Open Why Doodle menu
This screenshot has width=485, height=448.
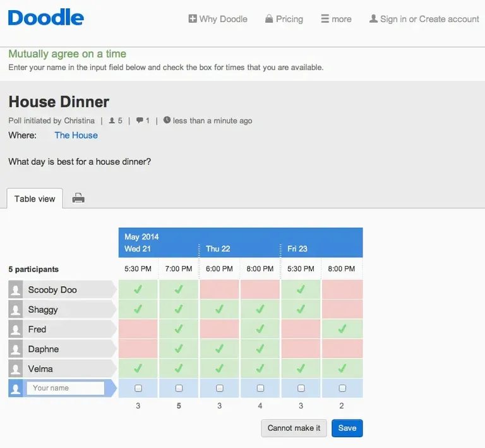(218, 19)
